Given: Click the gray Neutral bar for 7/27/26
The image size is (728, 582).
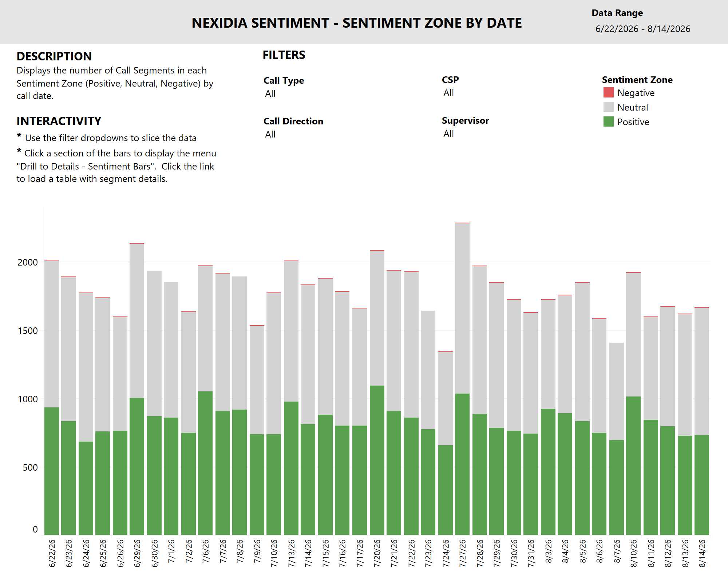Looking at the screenshot, I should (x=462, y=308).
